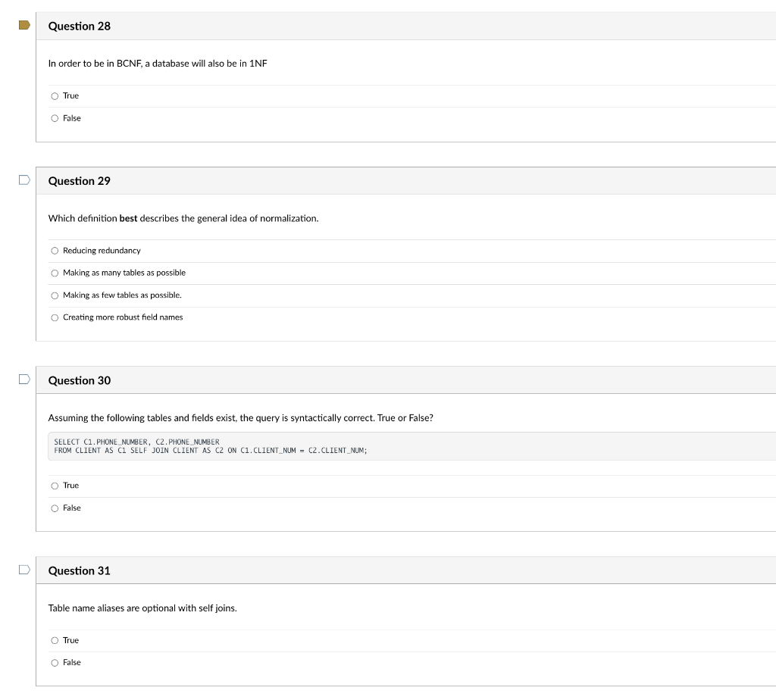Choose Making as many tables as possible

click(55, 273)
